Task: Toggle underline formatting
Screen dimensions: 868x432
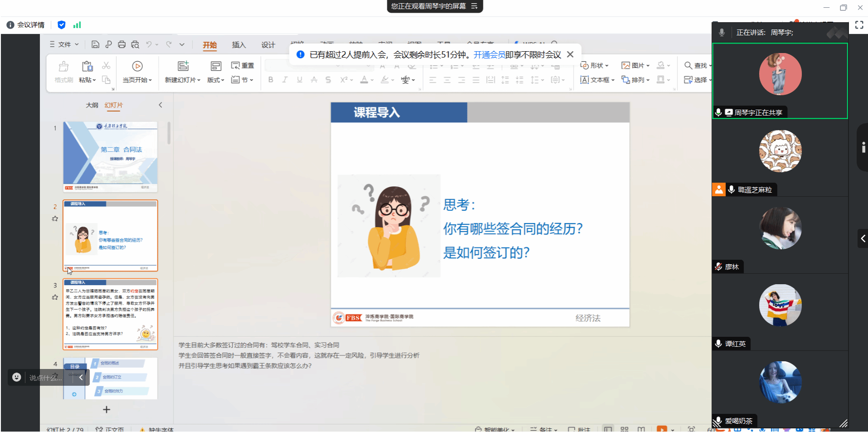Action: click(x=299, y=80)
